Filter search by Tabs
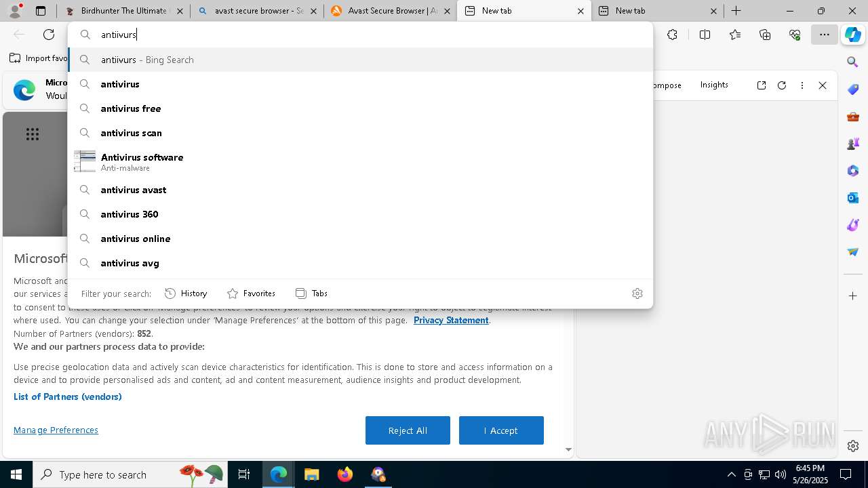Image resolution: width=868 pixels, height=488 pixels. (311, 293)
